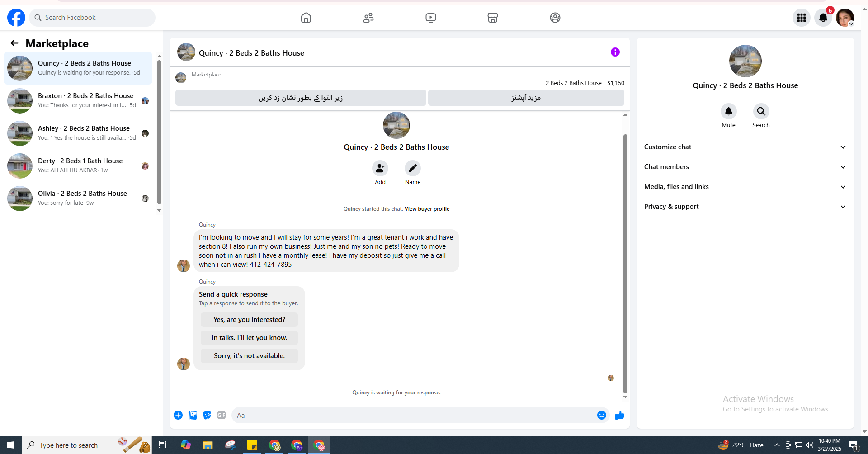This screenshot has width=868, height=454.
Task: Click the house thumbnail in chat header
Action: pos(186,52)
